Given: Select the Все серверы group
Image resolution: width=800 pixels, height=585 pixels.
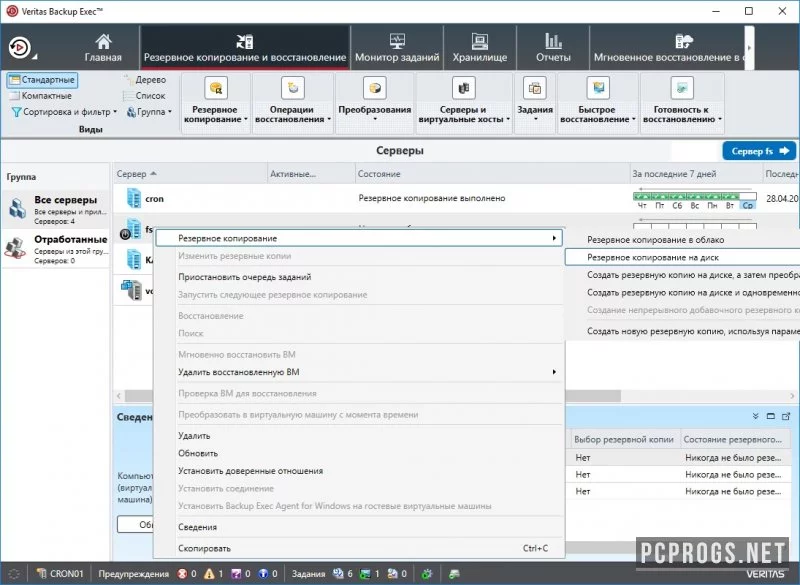Looking at the screenshot, I should (55, 210).
